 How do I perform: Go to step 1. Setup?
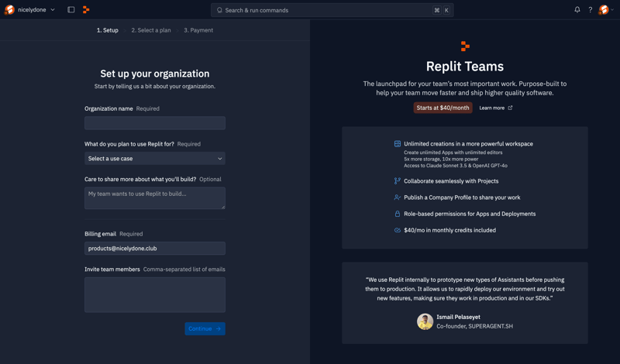(108, 30)
